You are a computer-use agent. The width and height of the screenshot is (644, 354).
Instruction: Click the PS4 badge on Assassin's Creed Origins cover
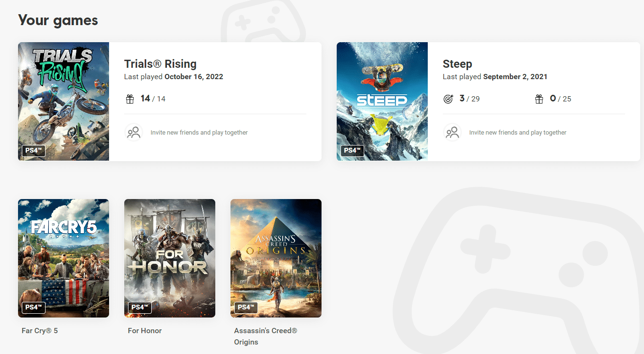246,308
